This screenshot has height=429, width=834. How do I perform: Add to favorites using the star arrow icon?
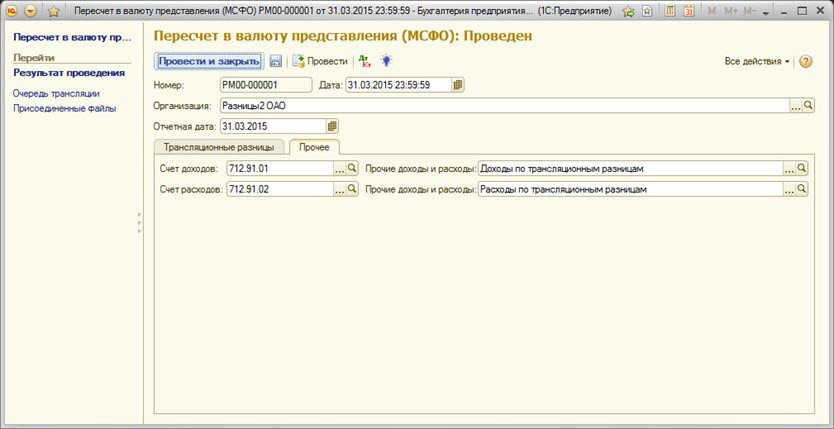pyautogui.click(x=629, y=12)
